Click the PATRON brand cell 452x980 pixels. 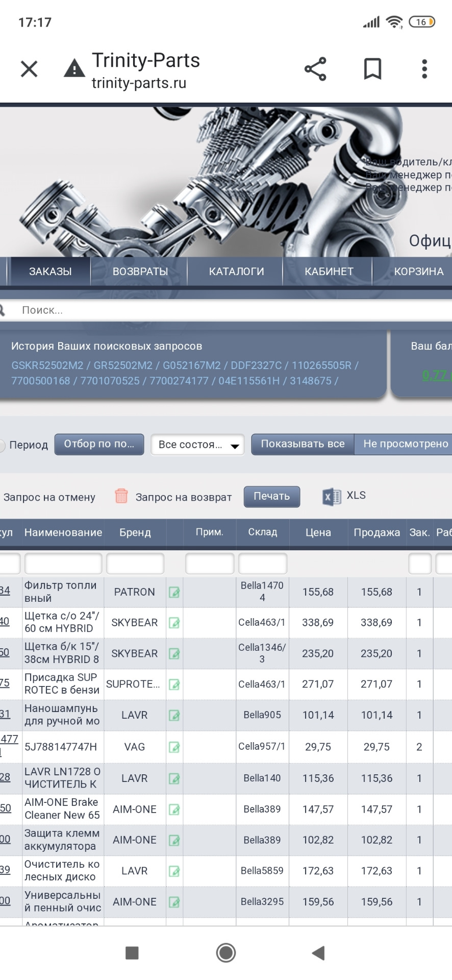click(x=135, y=592)
